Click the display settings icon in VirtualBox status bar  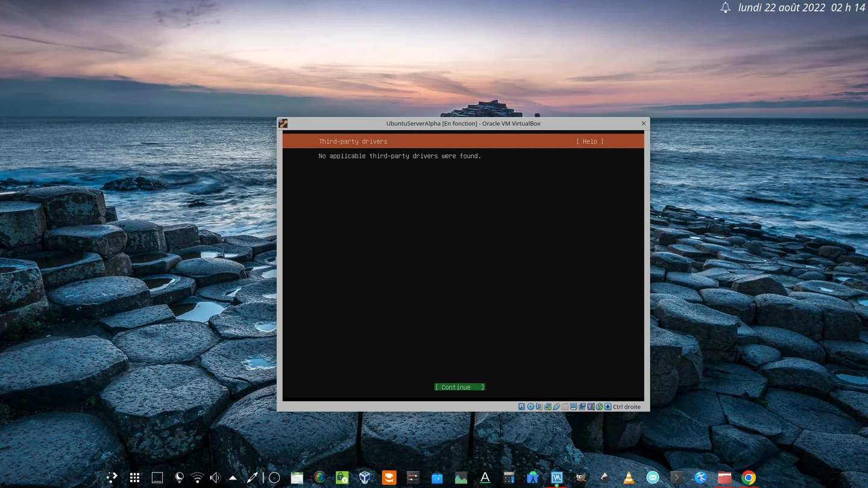coord(573,407)
